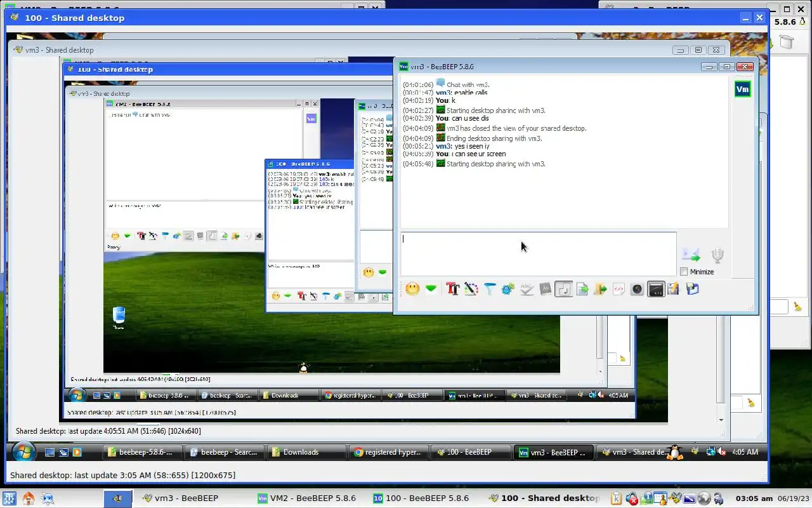The image size is (812, 508).
Task: Click the send folder icon with green arrow
Action: tap(600, 289)
